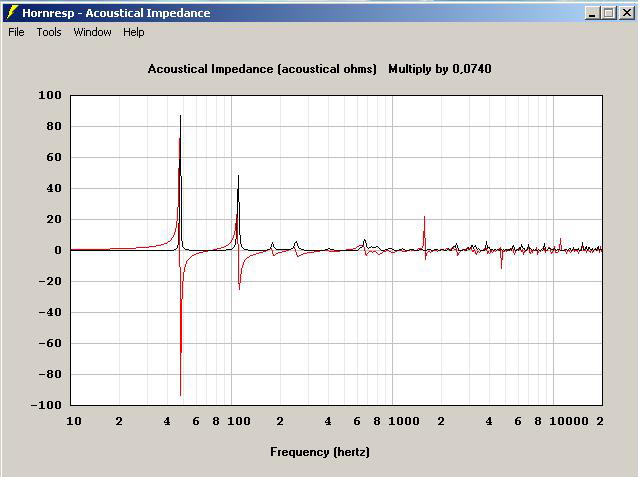Click the y-axis label 0
Screen dimensions: 638x477
(x=57, y=250)
